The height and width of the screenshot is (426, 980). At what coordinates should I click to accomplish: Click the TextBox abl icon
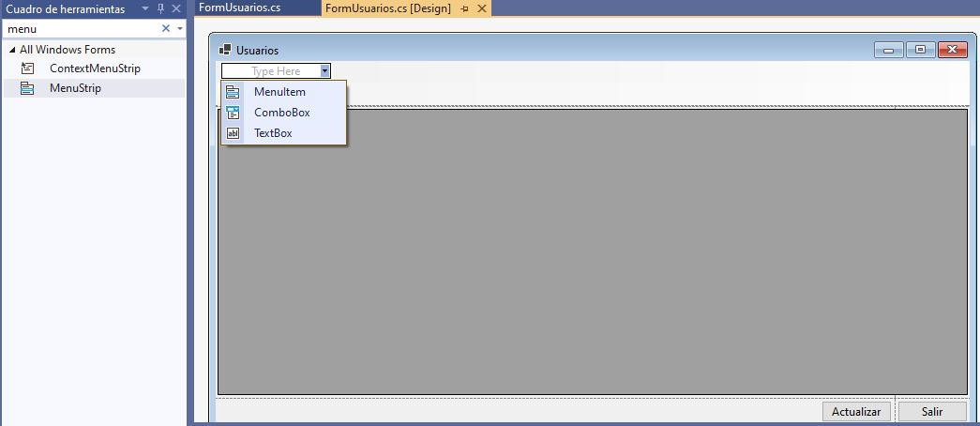pyautogui.click(x=233, y=133)
